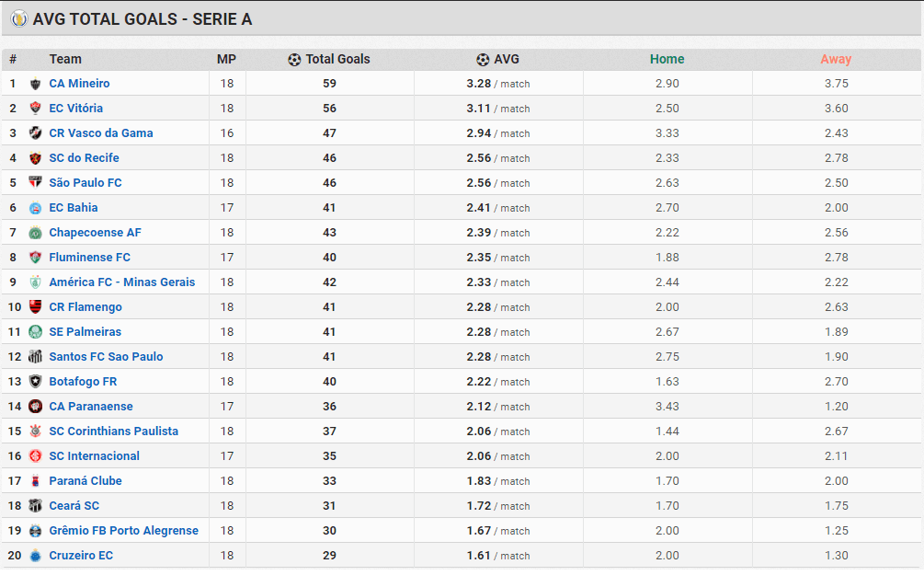Click the Botafogo FR crest icon

tap(35, 382)
